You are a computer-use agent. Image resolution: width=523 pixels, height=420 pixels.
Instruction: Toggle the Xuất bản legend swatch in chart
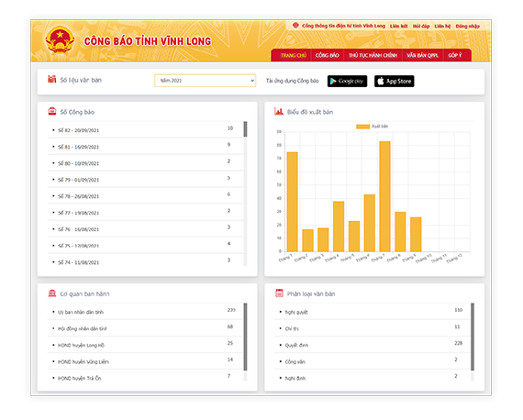pos(363,127)
